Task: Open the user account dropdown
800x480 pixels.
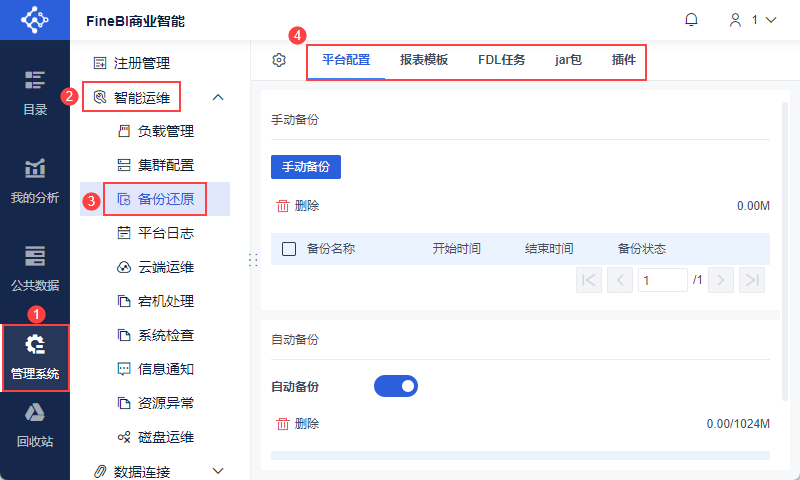Action: click(752, 20)
